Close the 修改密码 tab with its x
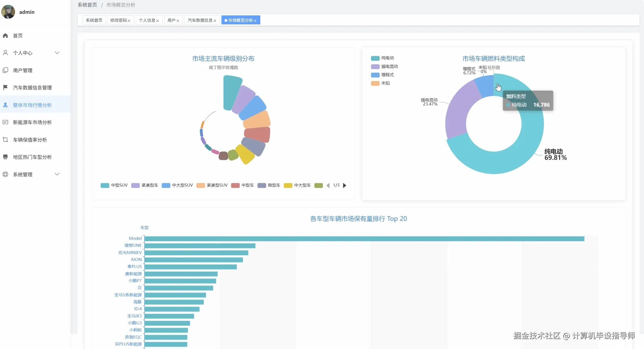 pyautogui.click(x=129, y=21)
